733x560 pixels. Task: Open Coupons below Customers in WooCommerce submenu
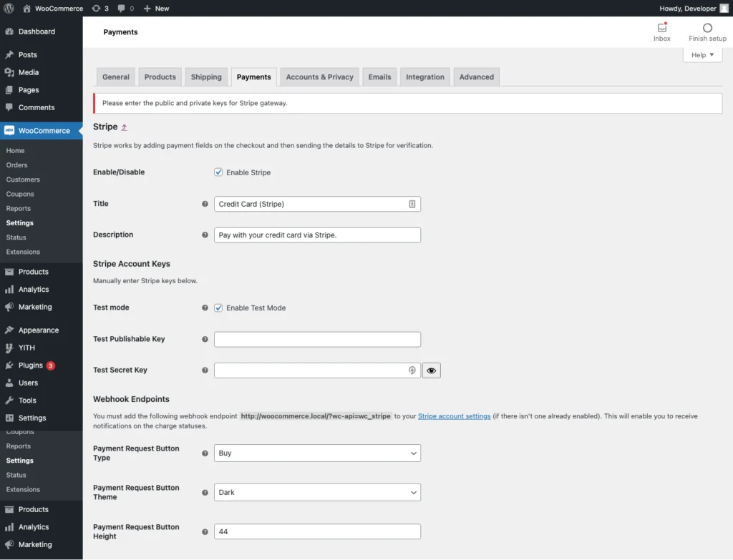[20, 195]
